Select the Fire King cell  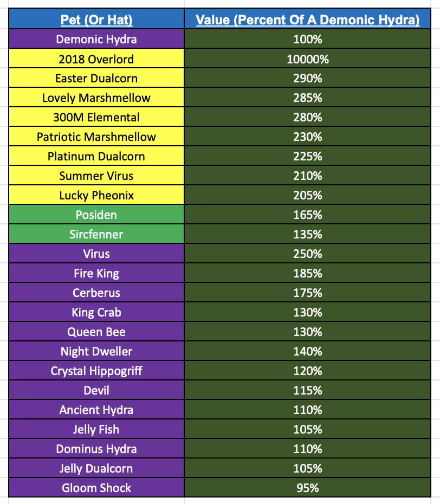tap(96, 274)
